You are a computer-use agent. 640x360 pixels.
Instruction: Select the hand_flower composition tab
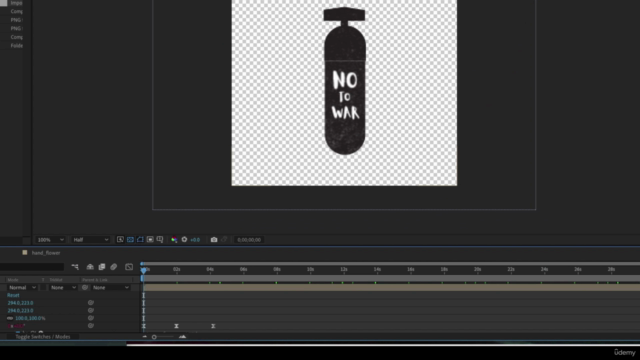pos(46,253)
